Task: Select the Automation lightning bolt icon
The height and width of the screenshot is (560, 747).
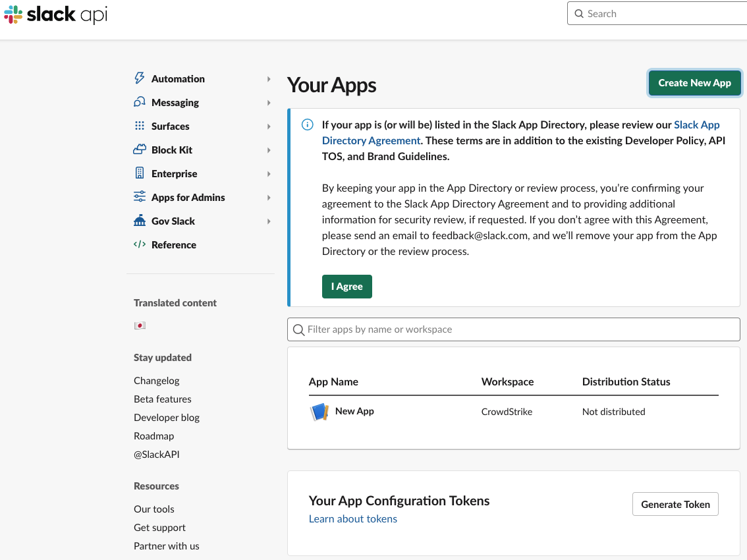Action: 140,78
